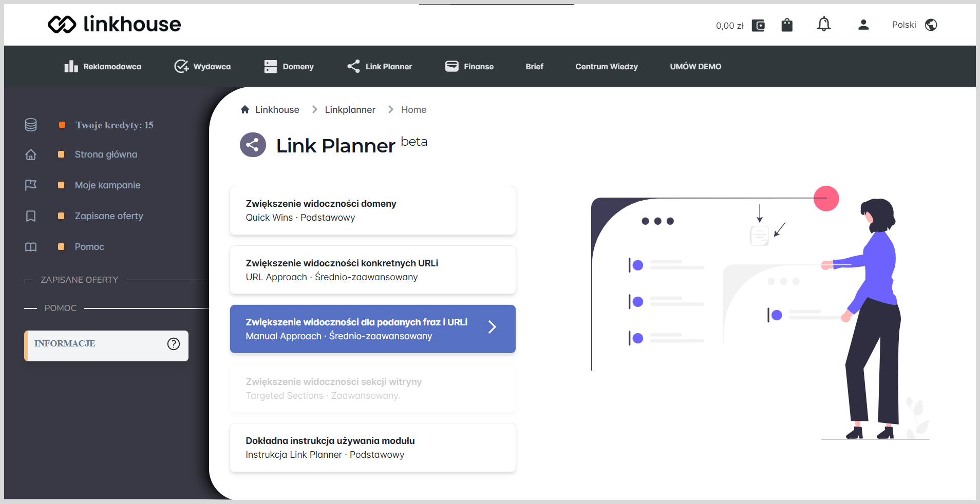Click the Home breadcrumb
This screenshot has width=980, height=504.
pyautogui.click(x=413, y=110)
